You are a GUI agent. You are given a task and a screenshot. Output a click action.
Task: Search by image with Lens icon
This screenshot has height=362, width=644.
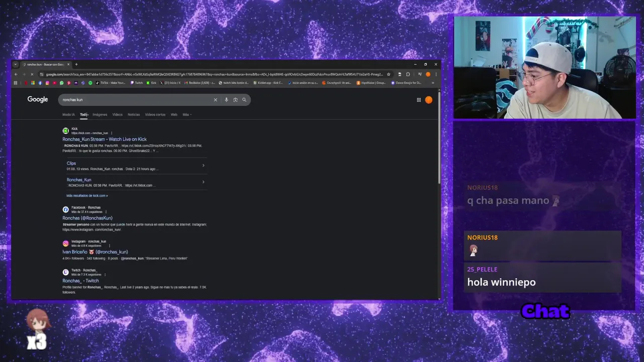pos(235,100)
